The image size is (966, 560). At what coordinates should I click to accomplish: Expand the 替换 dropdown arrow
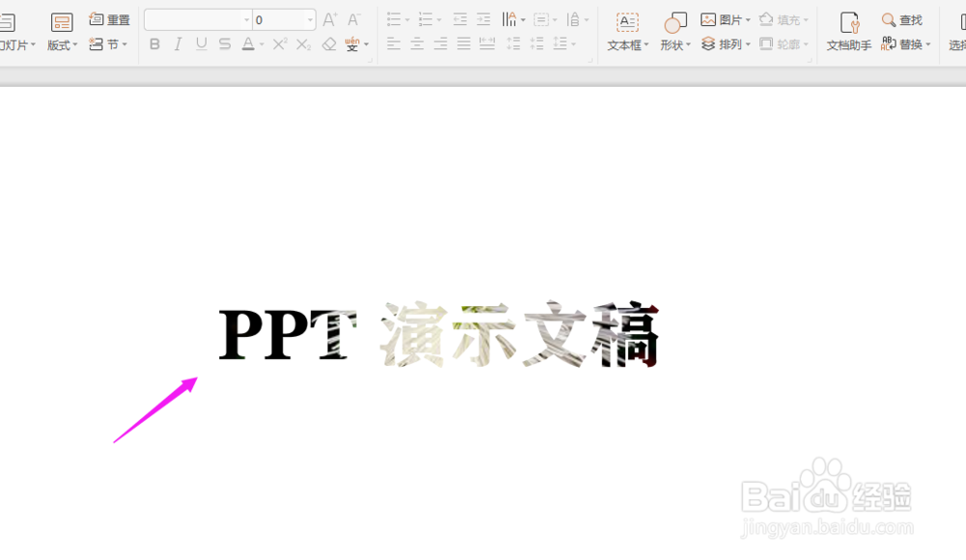pyautogui.click(x=927, y=44)
